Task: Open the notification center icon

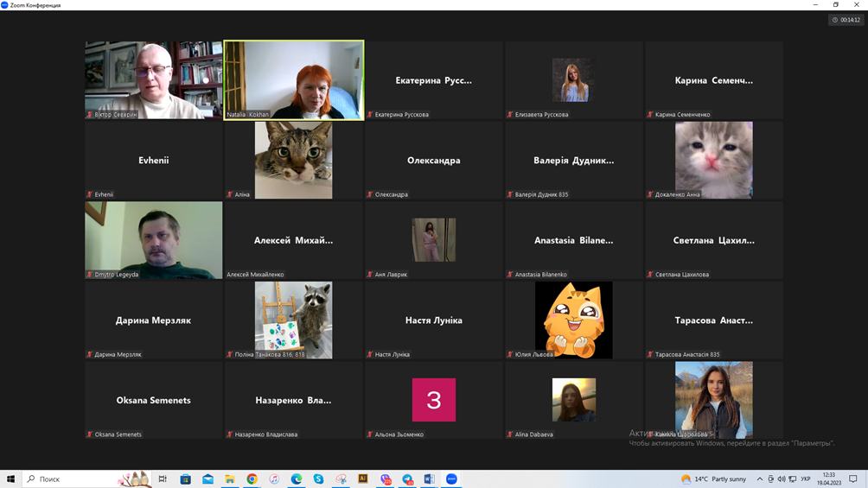Action: [x=853, y=478]
